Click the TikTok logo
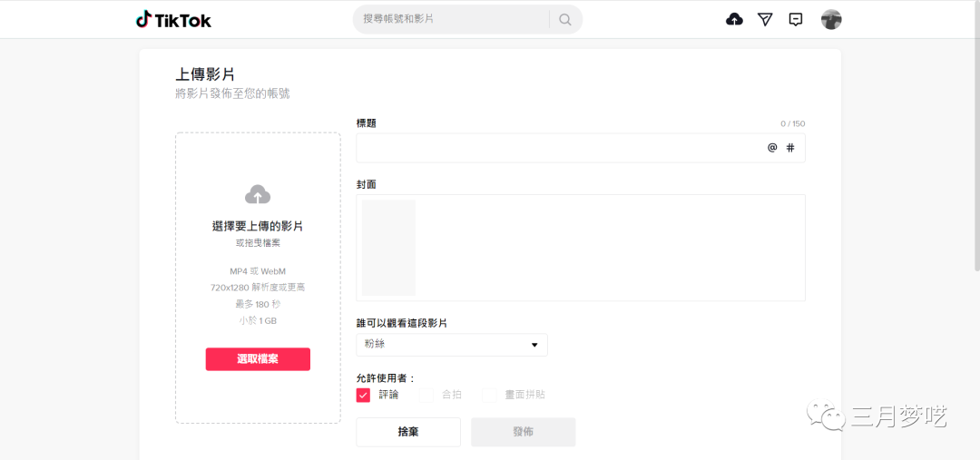This screenshot has height=460, width=980. [173, 19]
